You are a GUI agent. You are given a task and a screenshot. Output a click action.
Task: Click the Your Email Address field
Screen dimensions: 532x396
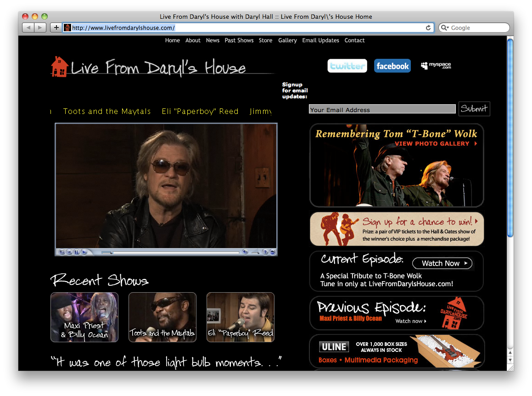pyautogui.click(x=382, y=109)
